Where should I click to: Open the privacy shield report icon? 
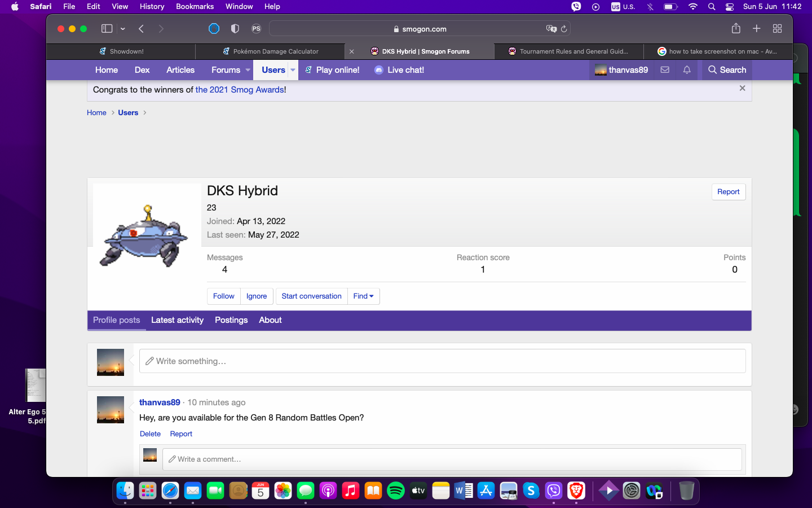click(235, 29)
